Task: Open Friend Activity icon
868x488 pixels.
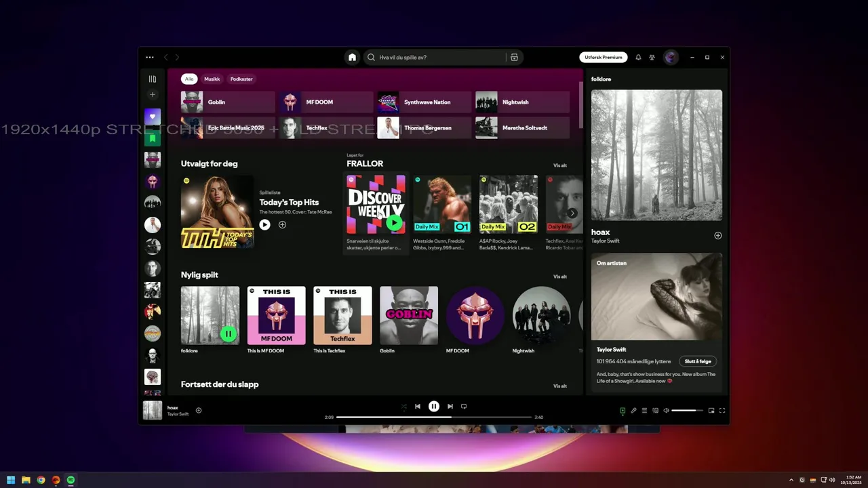Action: (x=652, y=58)
